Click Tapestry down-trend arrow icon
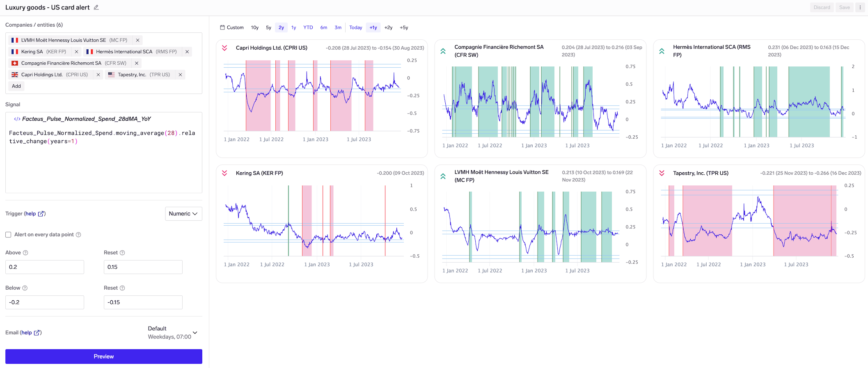868x368 pixels. click(x=662, y=173)
